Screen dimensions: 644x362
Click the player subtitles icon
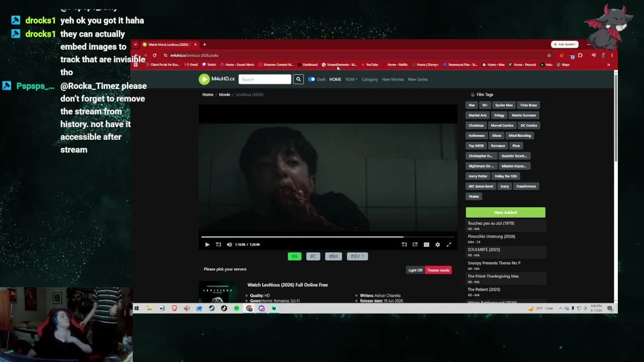coord(426,244)
